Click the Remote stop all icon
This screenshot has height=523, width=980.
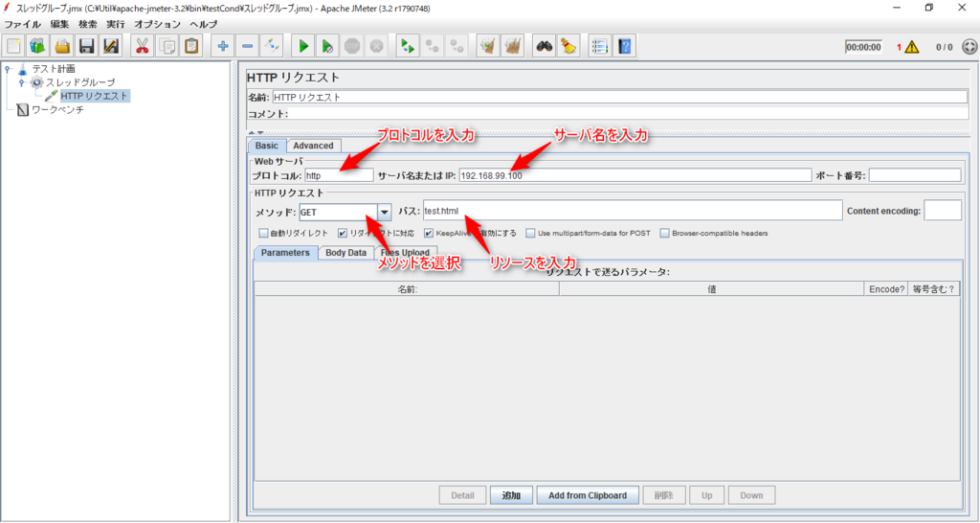(432, 46)
